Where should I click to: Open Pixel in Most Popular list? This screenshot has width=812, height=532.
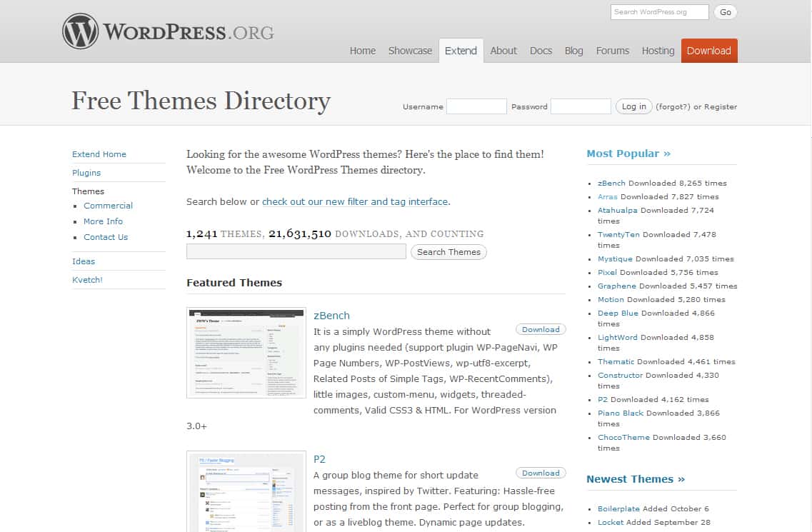click(607, 273)
